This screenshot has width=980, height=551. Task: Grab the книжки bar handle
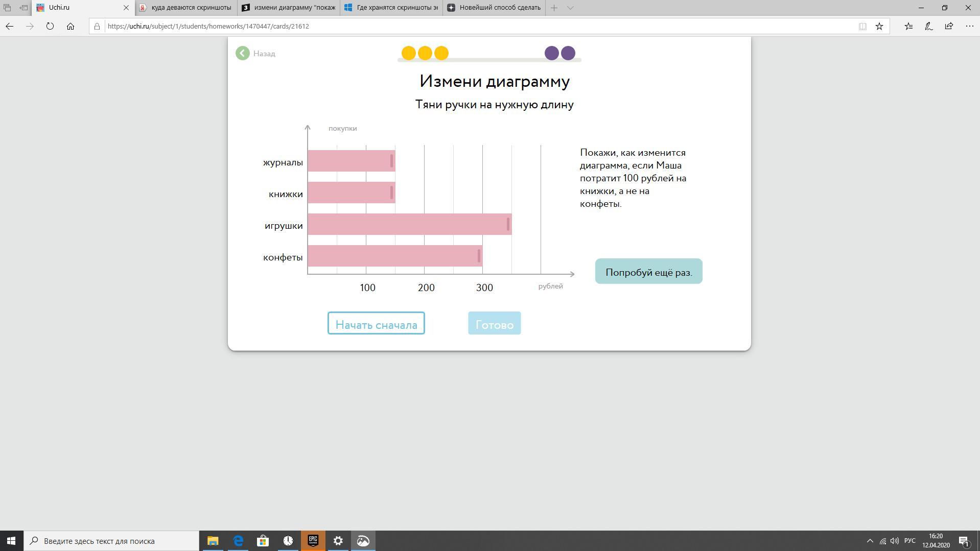pyautogui.click(x=392, y=193)
